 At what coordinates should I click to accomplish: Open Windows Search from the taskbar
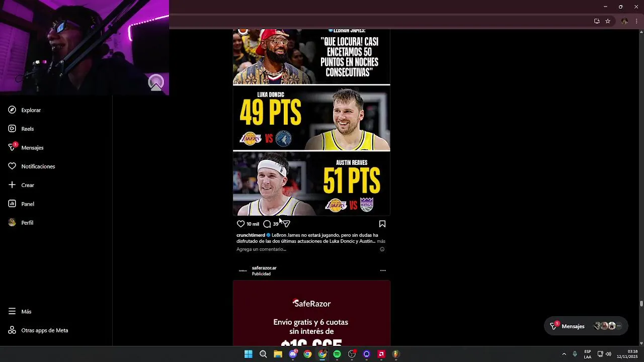(x=263, y=354)
